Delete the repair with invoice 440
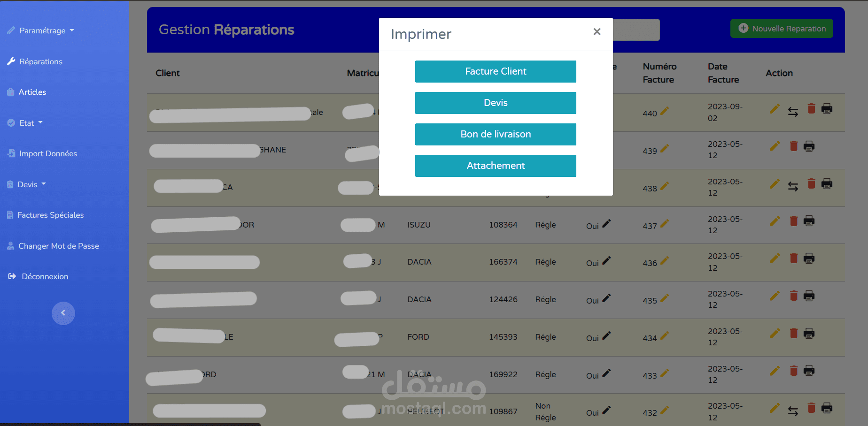Viewport: 868px width, 426px height. 811,109
